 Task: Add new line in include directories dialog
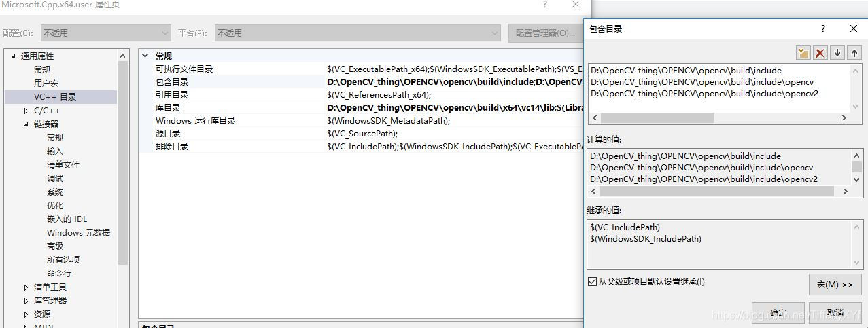pyautogui.click(x=803, y=53)
